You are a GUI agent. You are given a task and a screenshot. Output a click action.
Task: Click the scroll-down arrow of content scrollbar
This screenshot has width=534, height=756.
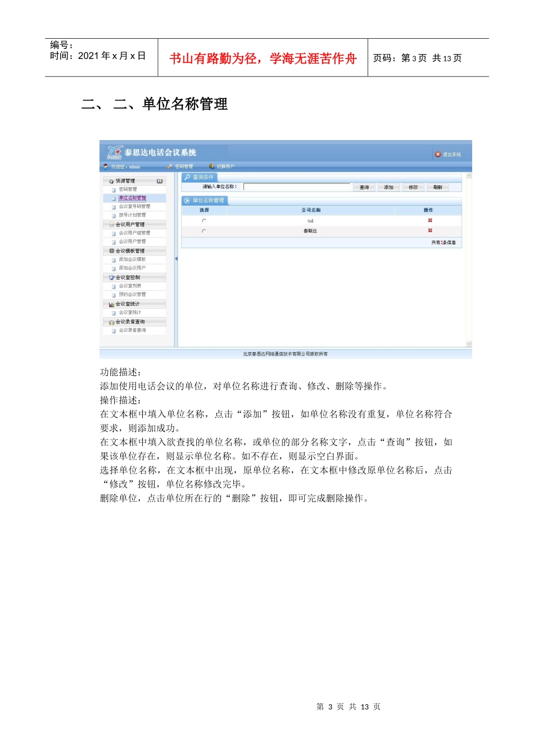[469, 344]
